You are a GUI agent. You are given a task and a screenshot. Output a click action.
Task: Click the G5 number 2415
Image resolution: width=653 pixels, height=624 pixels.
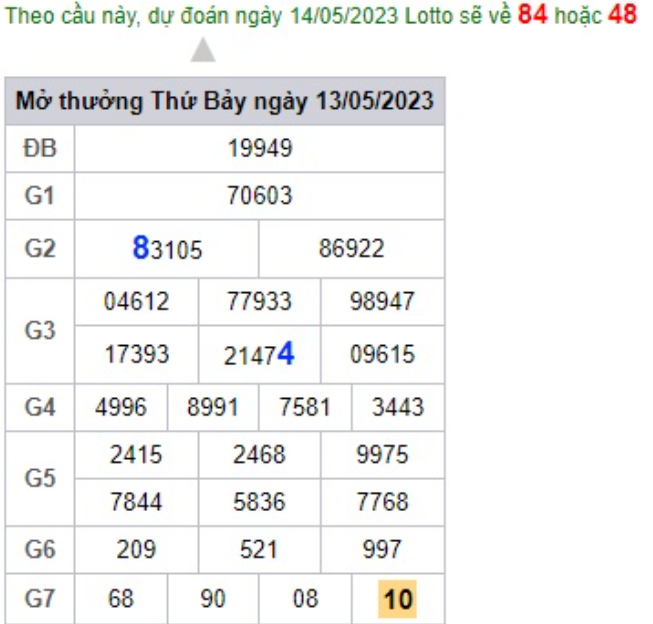click(136, 454)
